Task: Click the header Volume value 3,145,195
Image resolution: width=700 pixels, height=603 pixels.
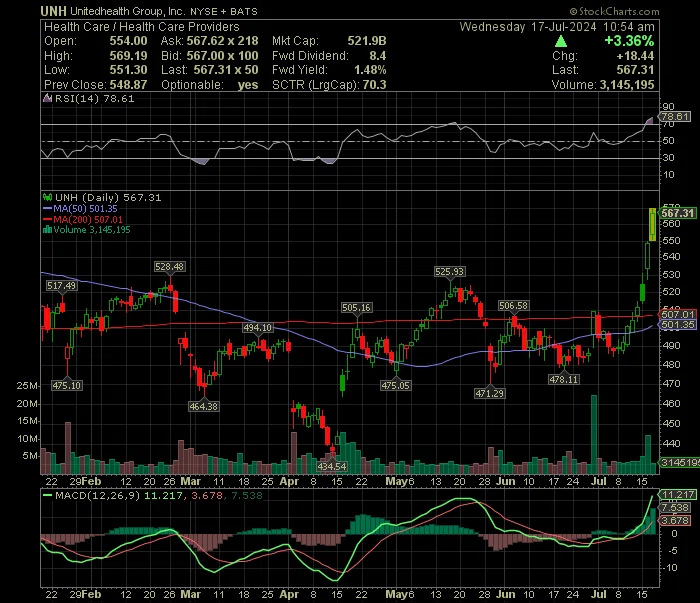Action: click(627, 85)
